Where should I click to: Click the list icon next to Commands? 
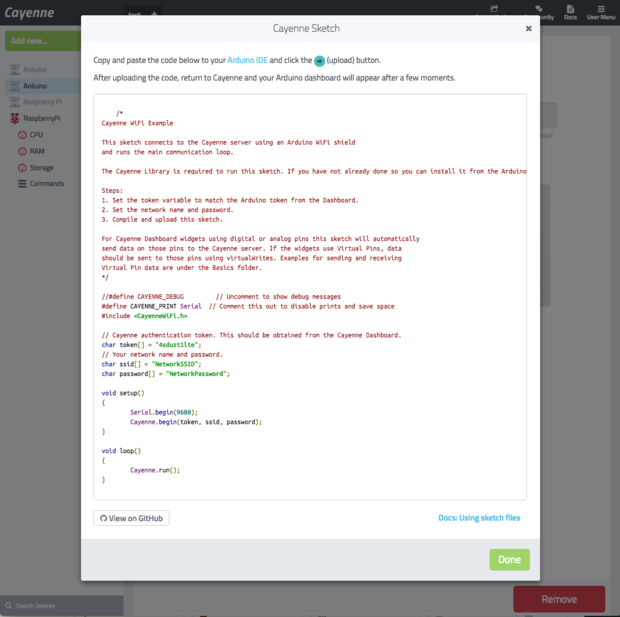(x=22, y=184)
